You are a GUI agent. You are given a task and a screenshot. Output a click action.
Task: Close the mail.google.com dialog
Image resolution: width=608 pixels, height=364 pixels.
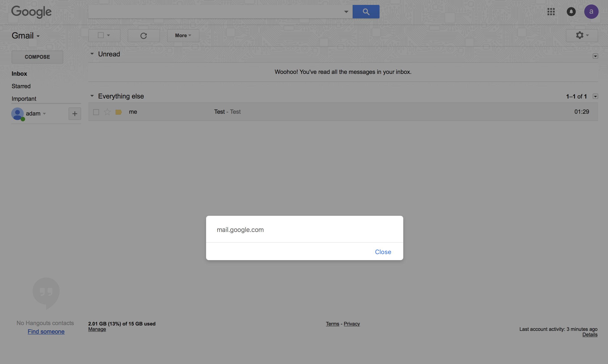383,252
